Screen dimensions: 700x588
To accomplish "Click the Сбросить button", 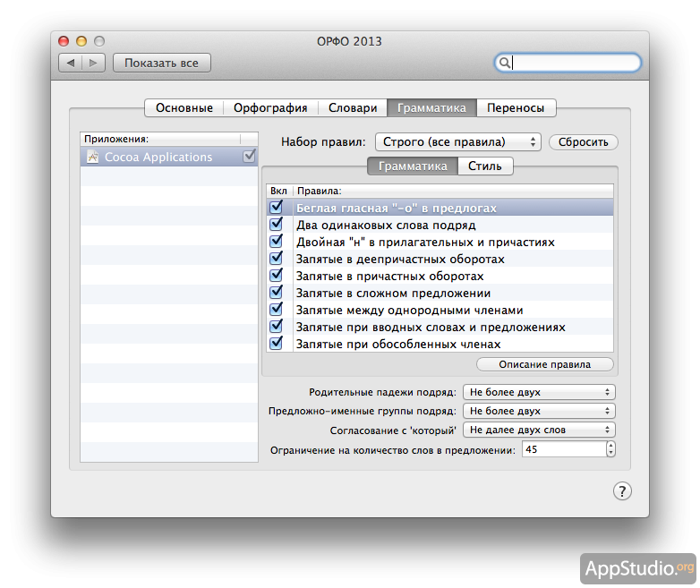I will (583, 142).
